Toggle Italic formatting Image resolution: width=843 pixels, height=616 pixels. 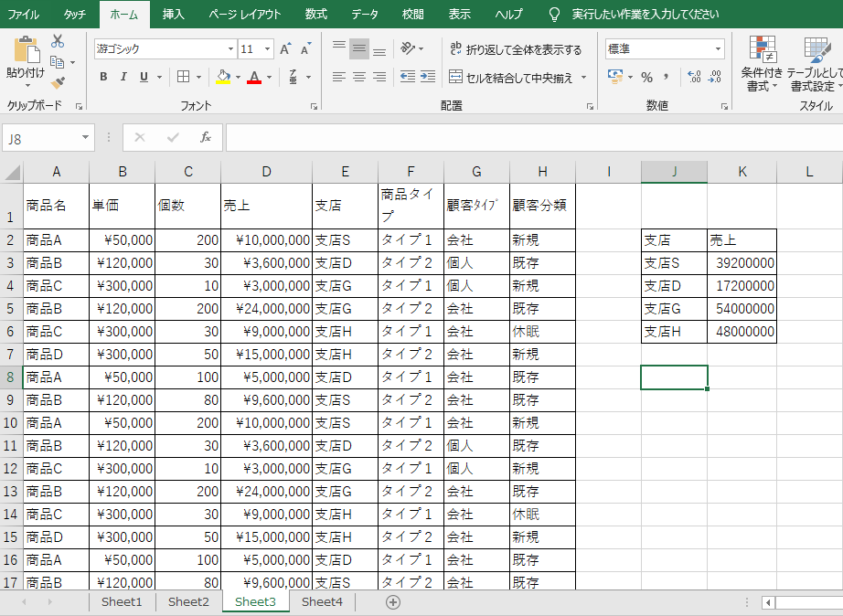[x=123, y=77]
